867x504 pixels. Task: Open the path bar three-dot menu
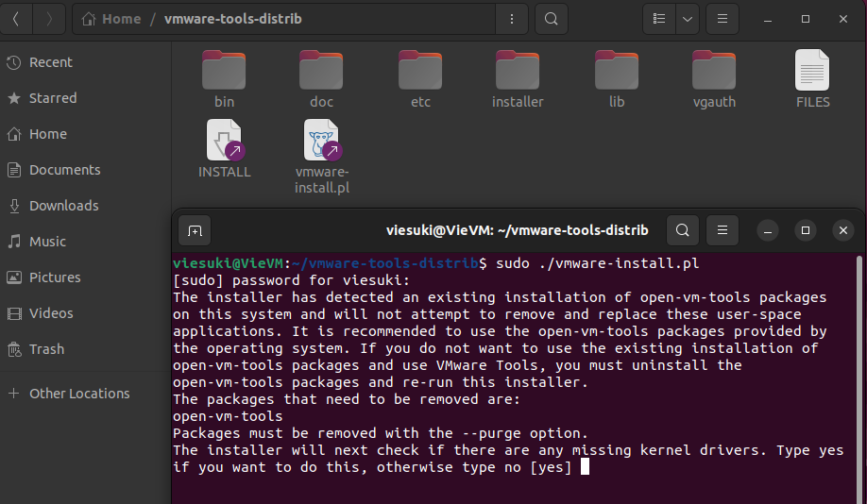click(x=512, y=19)
